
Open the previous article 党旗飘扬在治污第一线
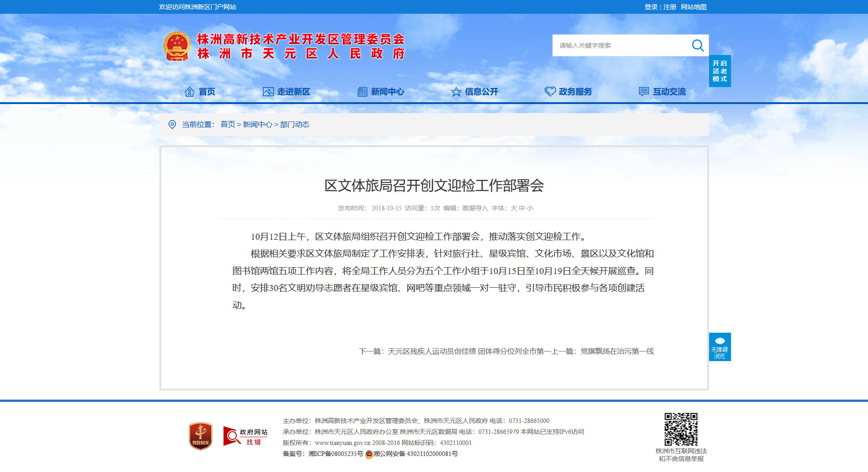pos(617,351)
